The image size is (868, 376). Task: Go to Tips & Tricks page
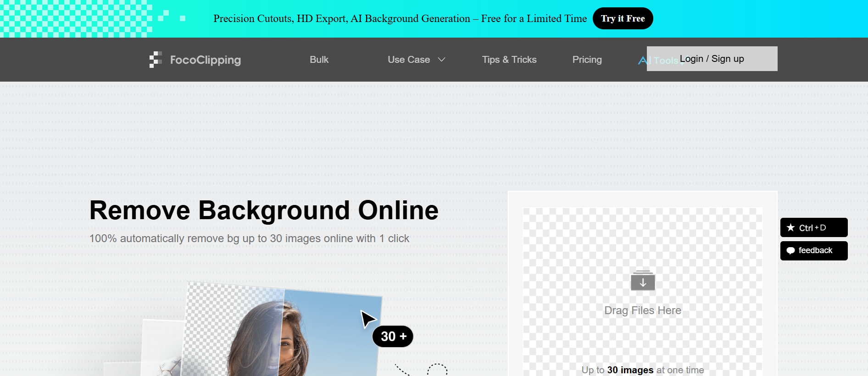[x=509, y=60]
